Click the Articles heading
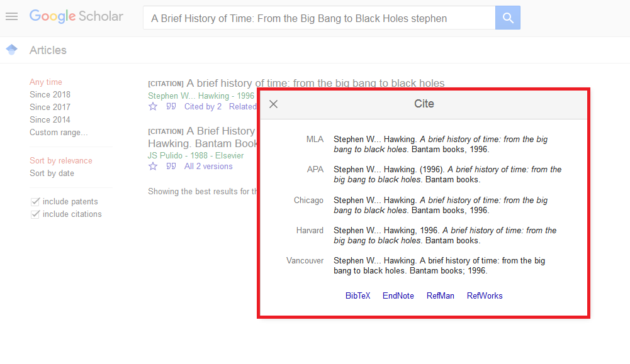 pos(48,50)
